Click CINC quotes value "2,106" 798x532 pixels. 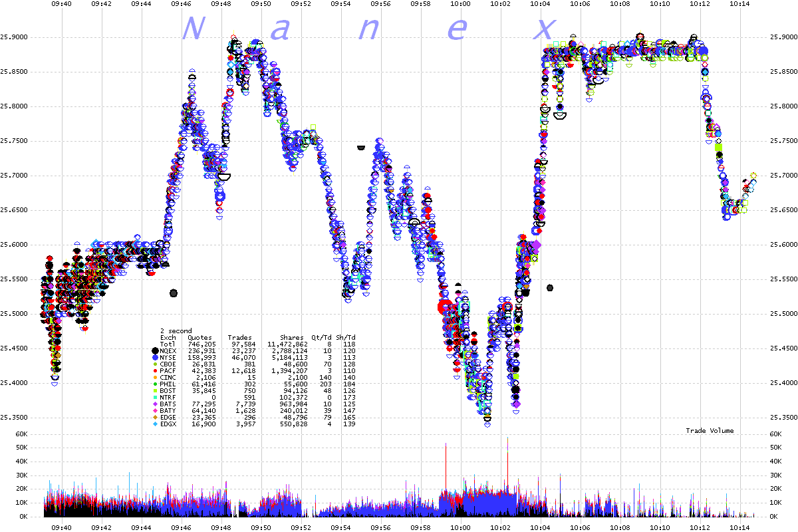tap(206, 378)
